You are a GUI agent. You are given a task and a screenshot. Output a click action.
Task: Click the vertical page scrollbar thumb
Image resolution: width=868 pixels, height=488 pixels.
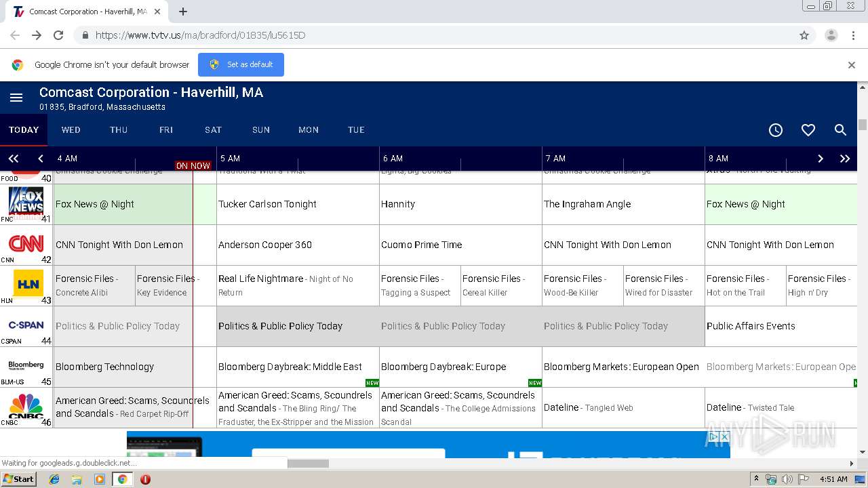click(x=863, y=125)
